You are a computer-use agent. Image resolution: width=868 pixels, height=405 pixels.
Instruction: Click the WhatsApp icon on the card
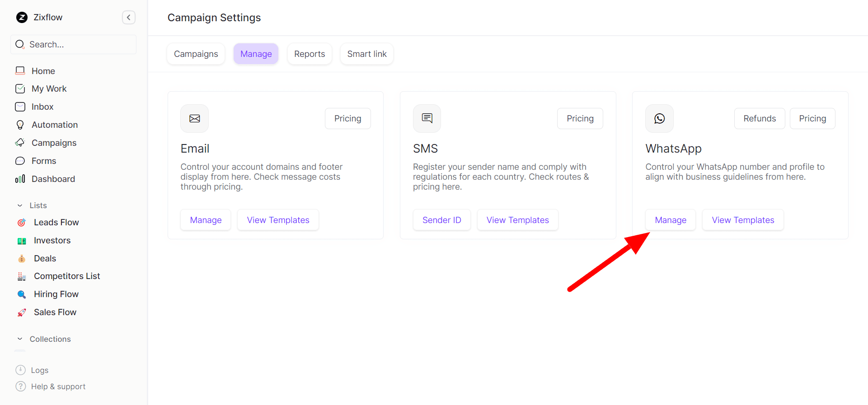(659, 119)
